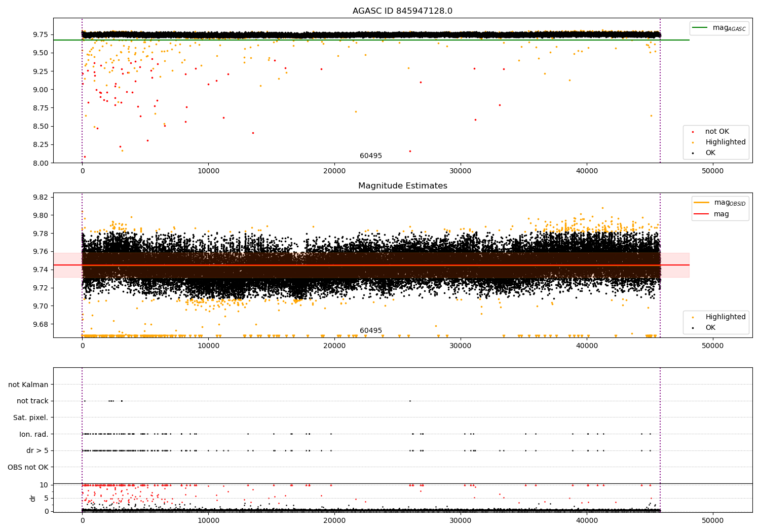Image resolution: width=760 pixels, height=532 pixels.
Task: Click the 20000 x-tick in middle plot
Action: coord(334,346)
